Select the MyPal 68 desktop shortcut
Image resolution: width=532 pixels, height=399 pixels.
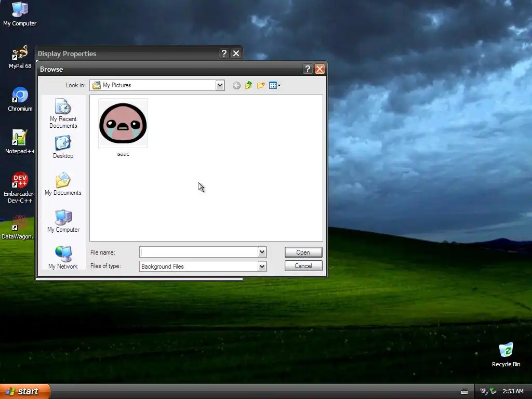coord(20,57)
